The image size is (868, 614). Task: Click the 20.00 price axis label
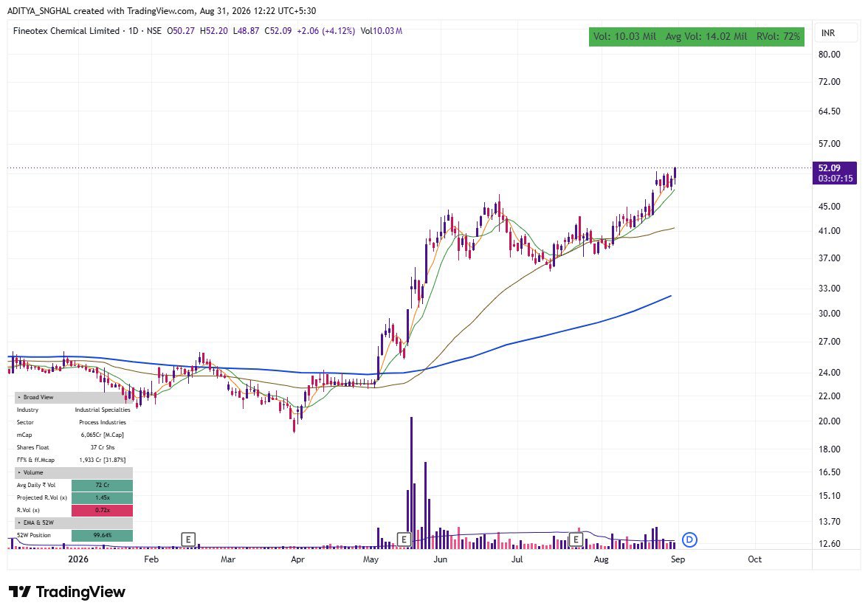[x=830, y=421]
